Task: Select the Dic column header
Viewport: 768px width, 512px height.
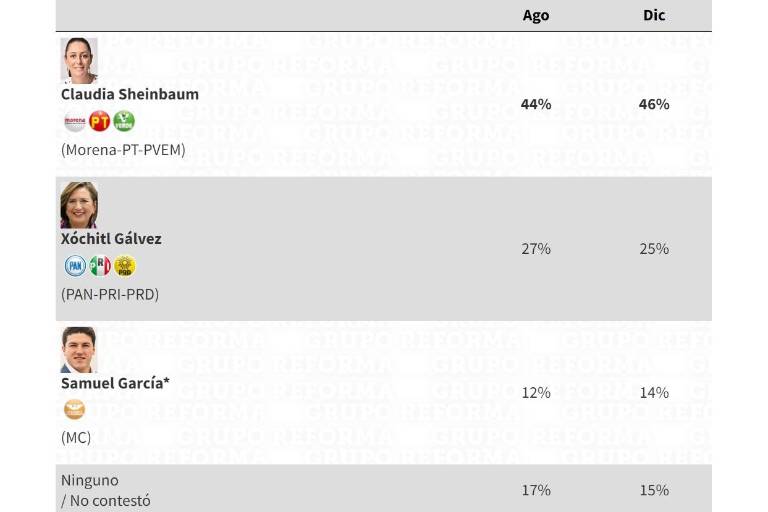Action: [x=654, y=15]
